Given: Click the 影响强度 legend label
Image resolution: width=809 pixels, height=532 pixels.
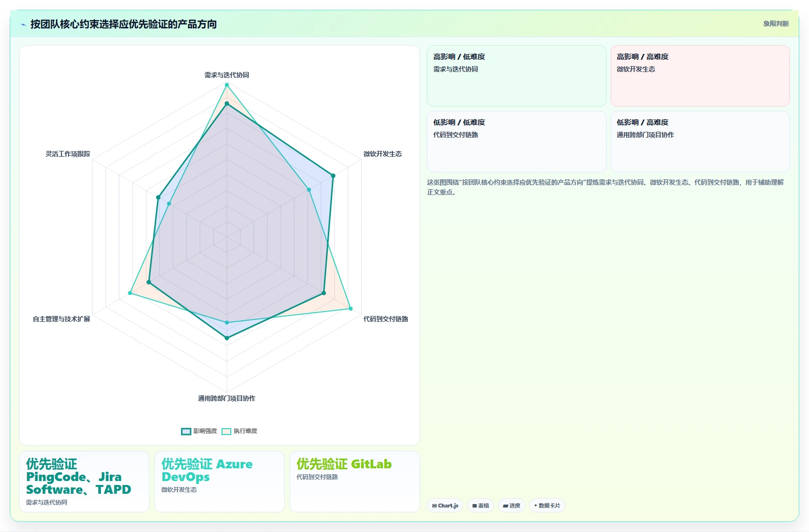Looking at the screenshot, I should (x=205, y=431).
